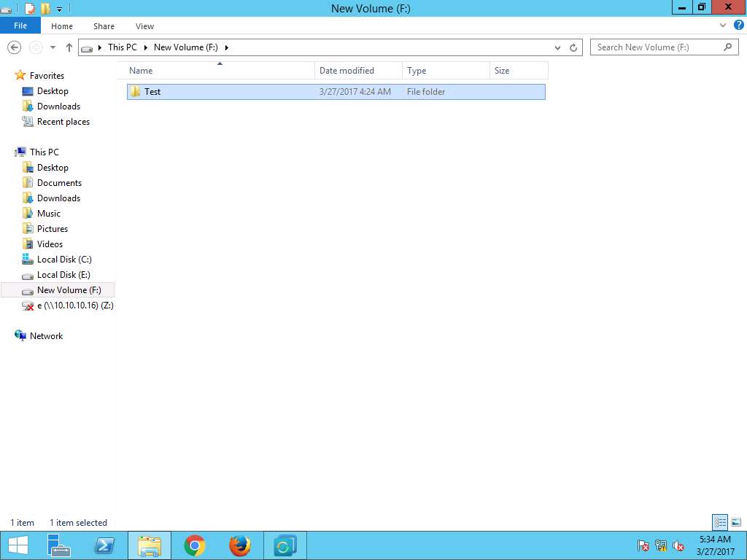Select the Test folder icon

click(135, 91)
